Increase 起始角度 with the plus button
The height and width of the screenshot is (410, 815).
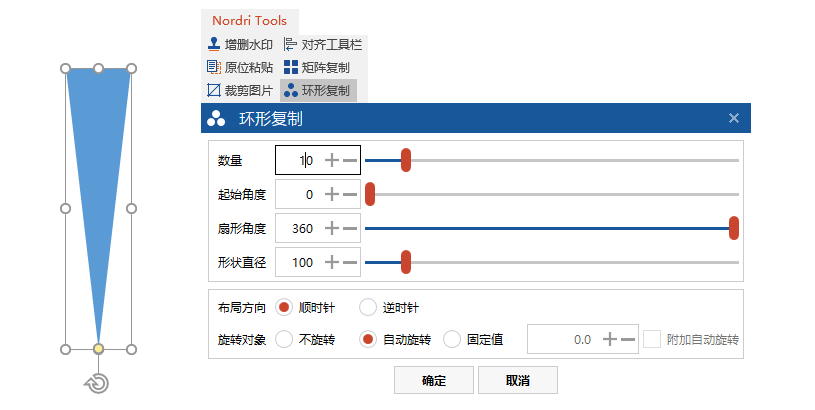tap(332, 194)
